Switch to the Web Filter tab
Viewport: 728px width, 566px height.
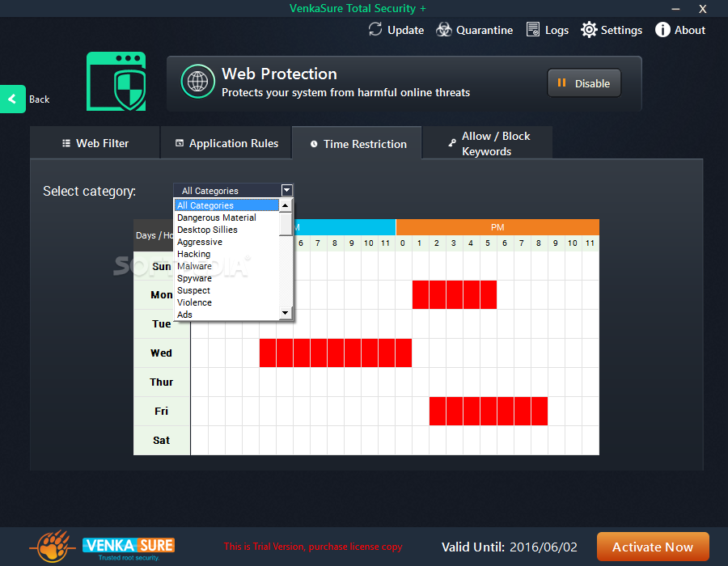95,143
